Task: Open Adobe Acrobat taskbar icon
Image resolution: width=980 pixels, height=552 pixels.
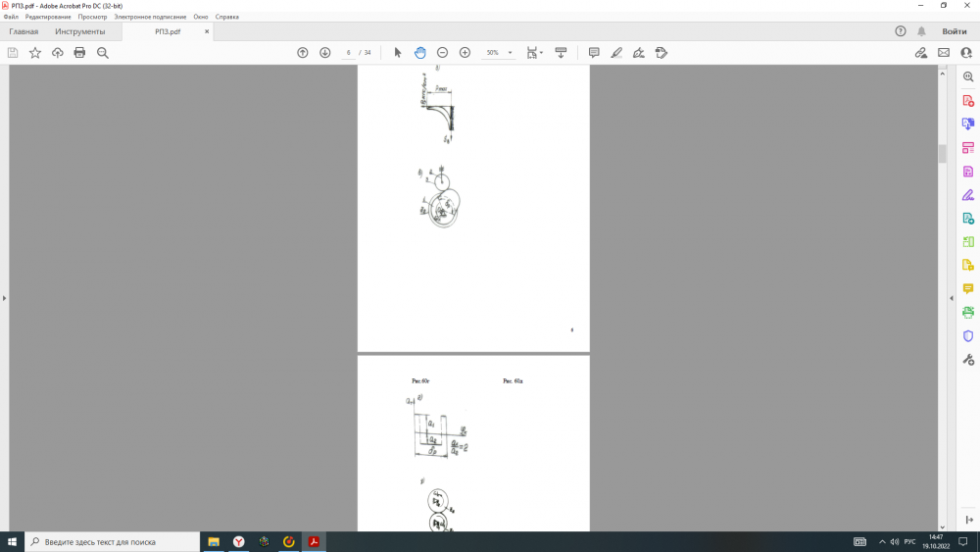Action: [x=314, y=541]
